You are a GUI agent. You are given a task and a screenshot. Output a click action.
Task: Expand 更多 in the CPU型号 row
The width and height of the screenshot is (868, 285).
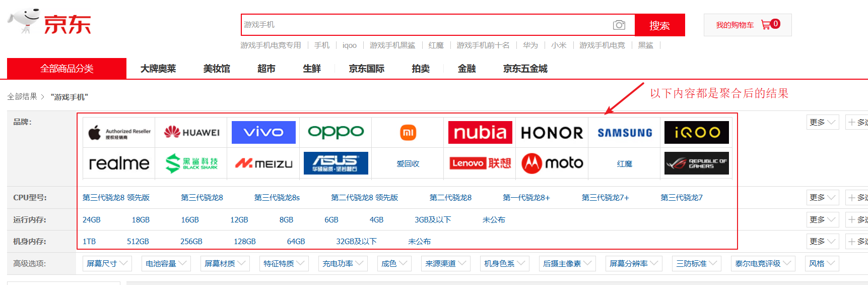coord(823,198)
